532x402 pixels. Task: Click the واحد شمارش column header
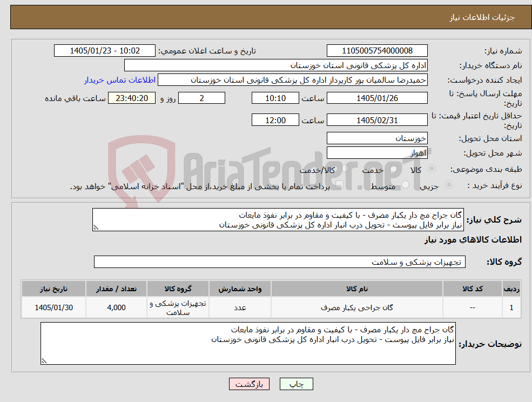pos(240,289)
